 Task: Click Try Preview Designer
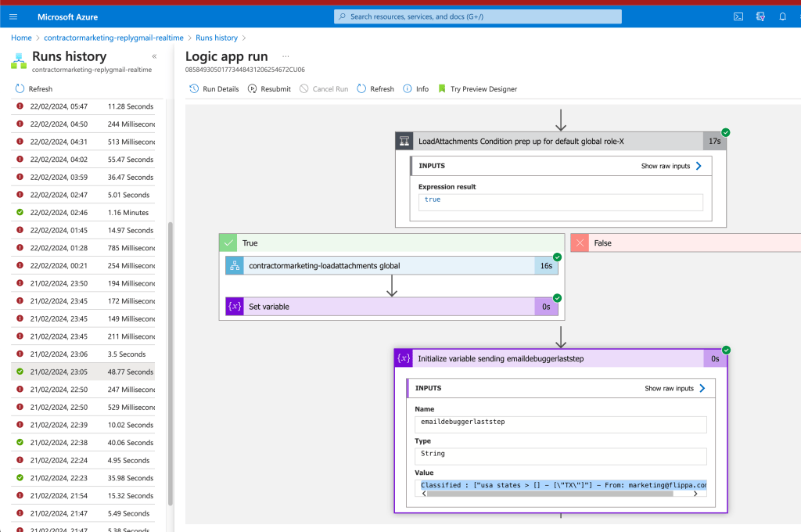pyautogui.click(x=478, y=89)
